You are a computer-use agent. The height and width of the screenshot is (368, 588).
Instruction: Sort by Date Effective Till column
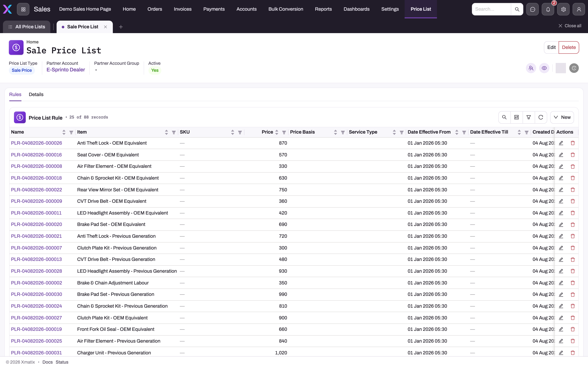point(519,132)
